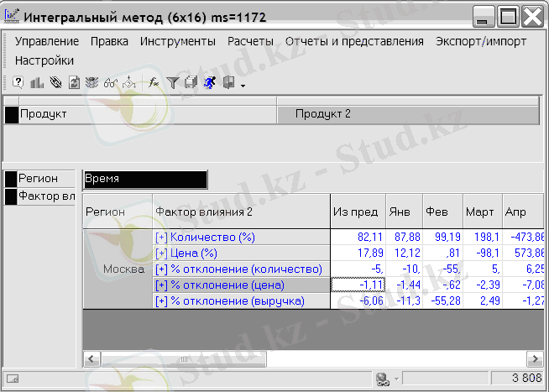Select cell value -55,28
The height and width of the screenshot is (392, 549).
point(443,301)
